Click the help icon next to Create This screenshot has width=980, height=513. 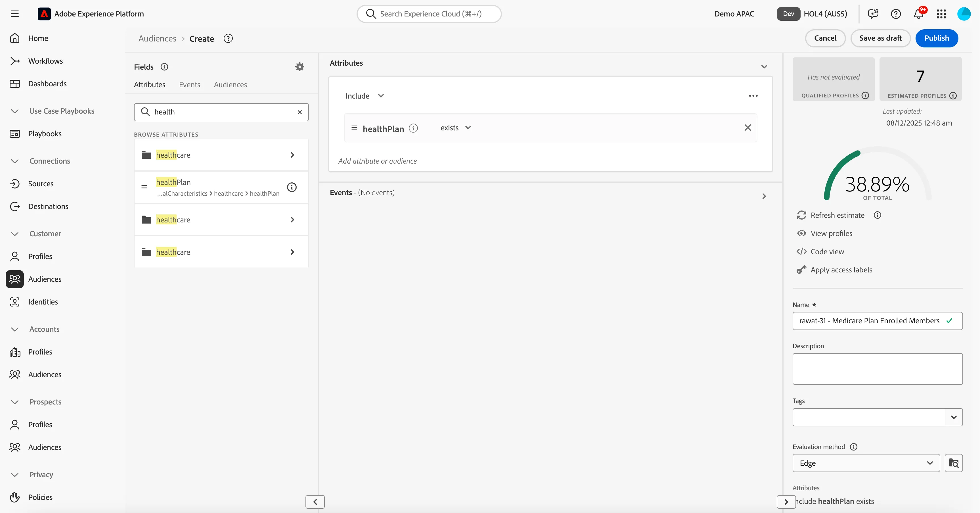click(x=228, y=38)
